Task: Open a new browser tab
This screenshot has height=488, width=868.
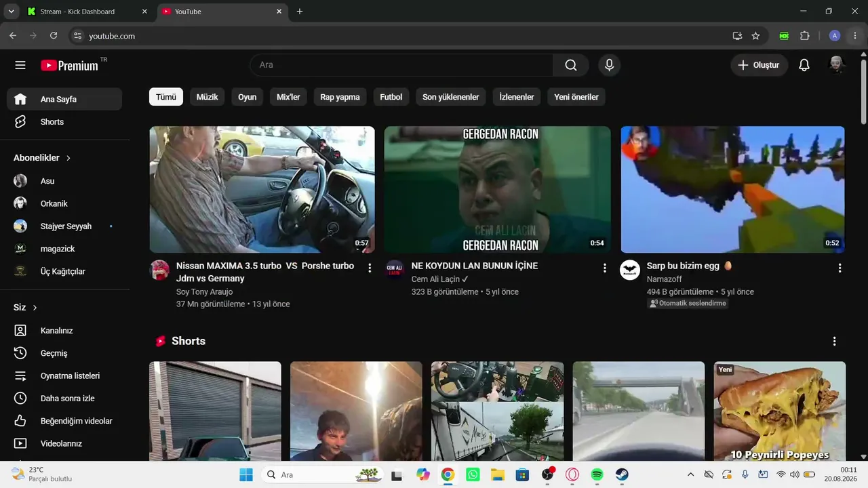Action: (300, 12)
